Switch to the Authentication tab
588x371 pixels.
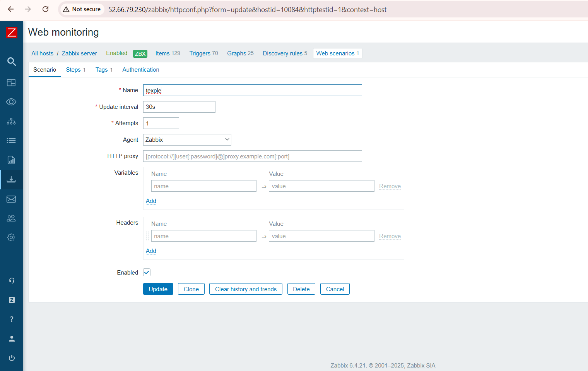click(x=140, y=70)
